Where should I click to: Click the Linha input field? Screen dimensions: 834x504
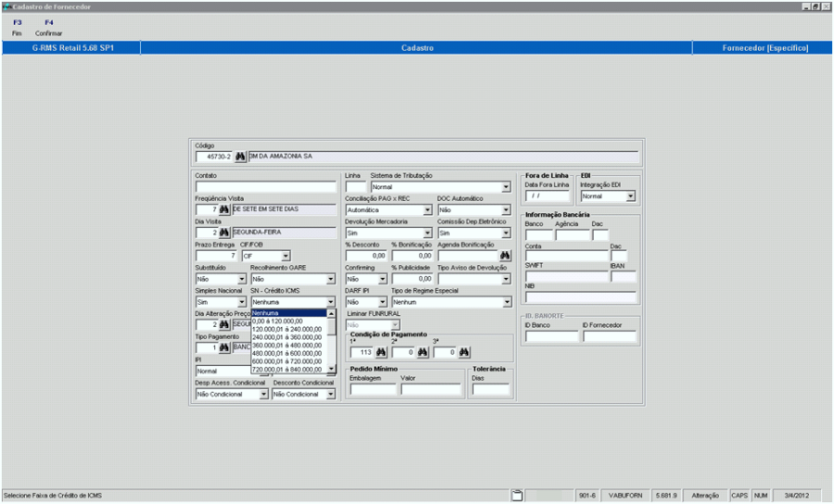[356, 187]
